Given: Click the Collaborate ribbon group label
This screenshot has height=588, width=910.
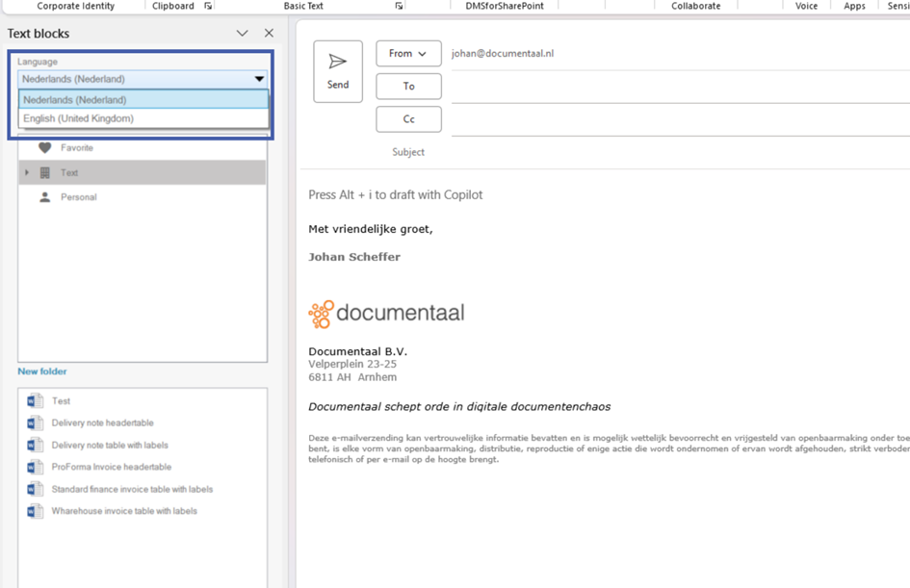Looking at the screenshot, I should click(x=696, y=6).
